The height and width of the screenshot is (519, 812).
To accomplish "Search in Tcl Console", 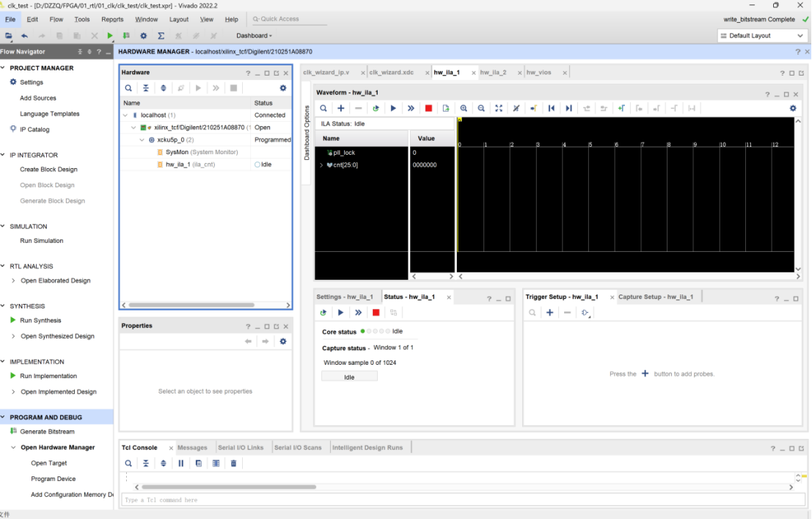I will (128, 463).
